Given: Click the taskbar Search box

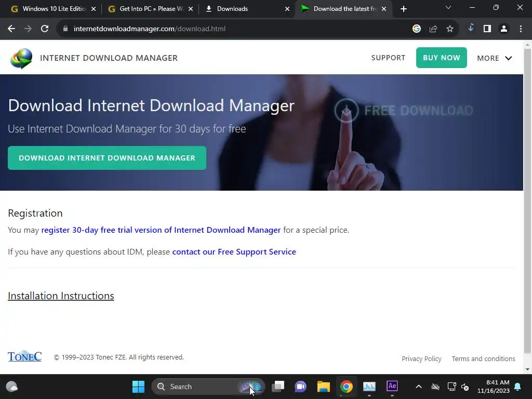Looking at the screenshot, I should (208, 387).
